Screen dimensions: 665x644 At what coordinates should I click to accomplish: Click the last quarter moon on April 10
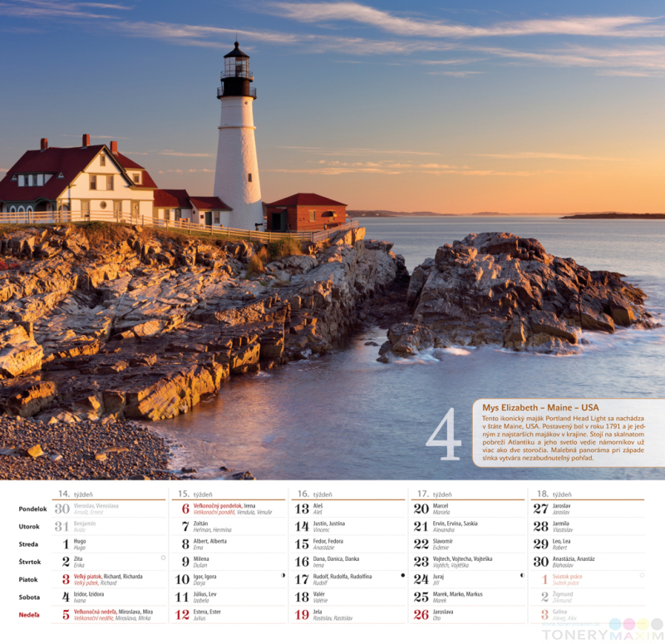(283, 575)
